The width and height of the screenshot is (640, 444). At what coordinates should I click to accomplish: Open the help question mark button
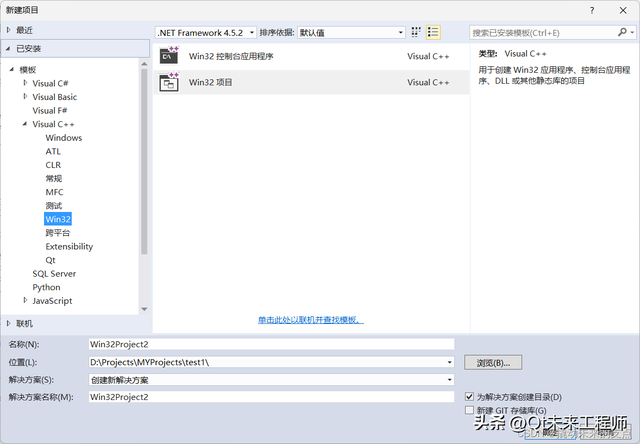coord(592,11)
